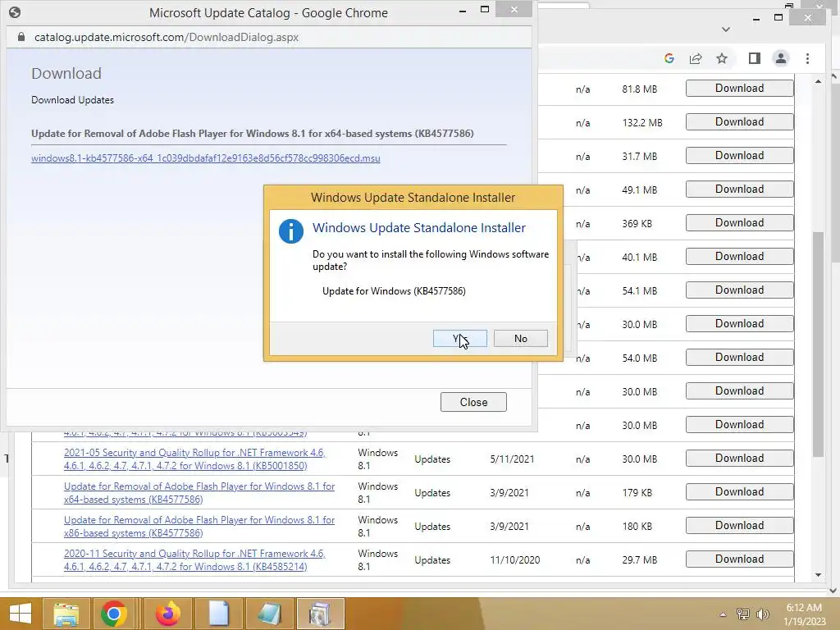Download the 5/11/2021 KB5001850 update
The image size is (840, 630).
tap(739, 459)
